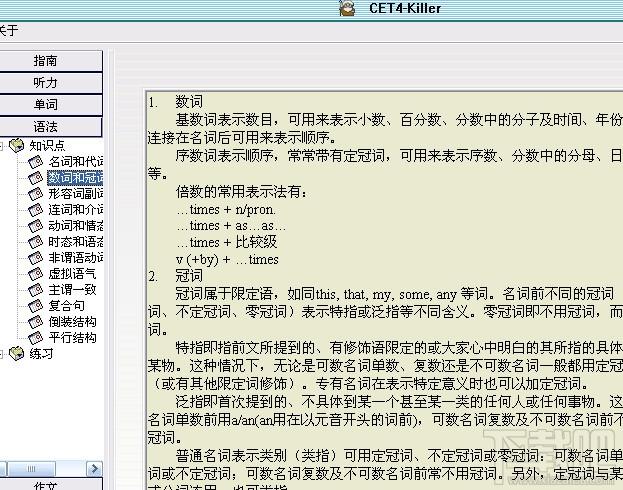Click the line '…times + n/pron.'

coord(226,209)
